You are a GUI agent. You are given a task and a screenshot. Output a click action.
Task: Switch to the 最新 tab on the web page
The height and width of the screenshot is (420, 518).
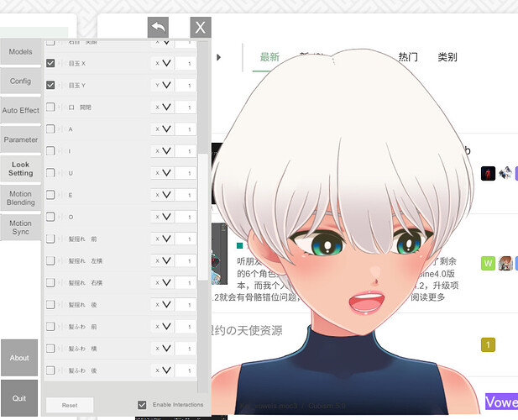click(269, 57)
